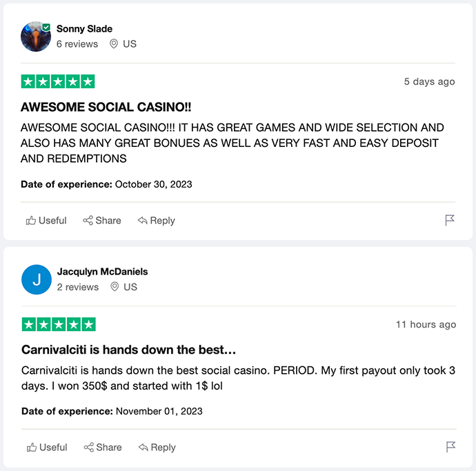Open Sonny Slade's profile name link
476x471 pixels.
pos(84,29)
